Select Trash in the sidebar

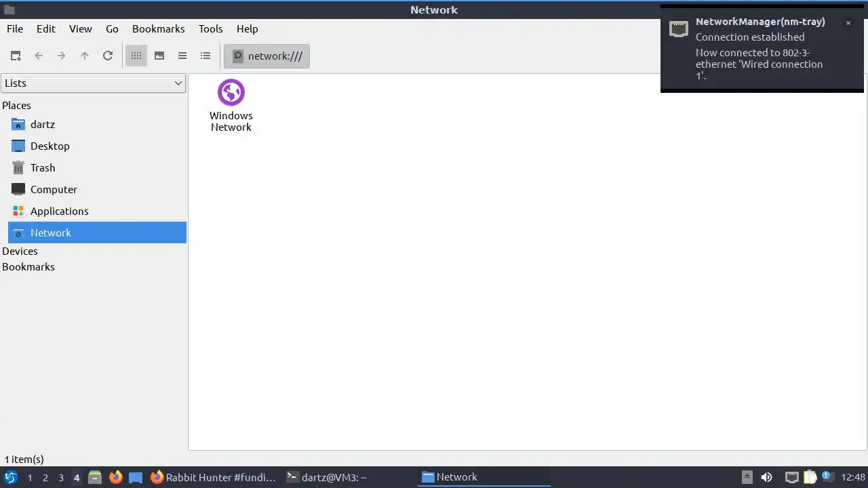click(x=97, y=167)
